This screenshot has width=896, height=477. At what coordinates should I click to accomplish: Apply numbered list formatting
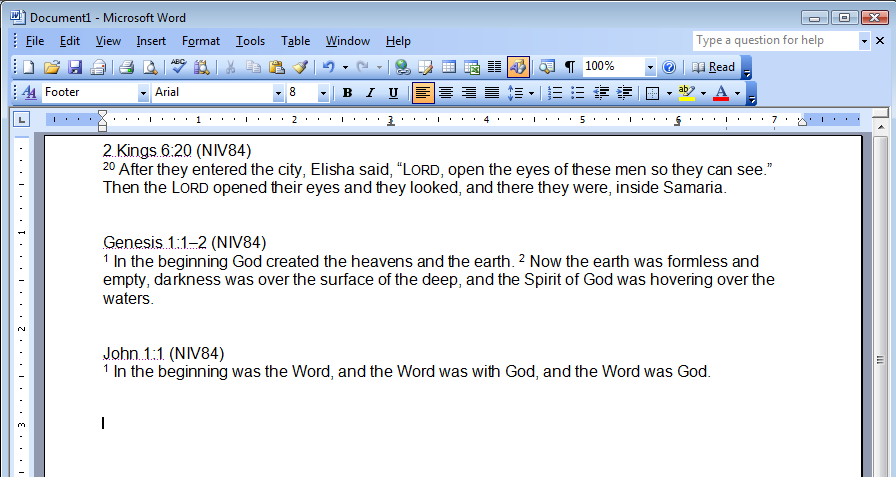(x=554, y=93)
